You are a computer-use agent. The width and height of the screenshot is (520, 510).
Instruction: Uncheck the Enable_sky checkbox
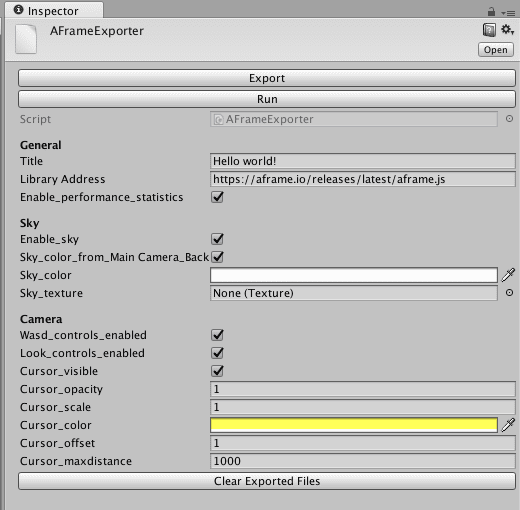coord(217,239)
